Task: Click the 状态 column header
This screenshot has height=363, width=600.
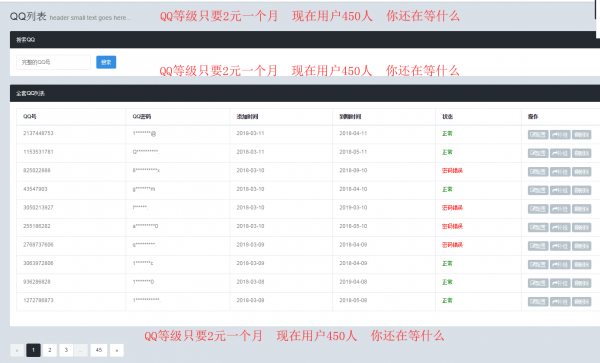Action: click(447, 117)
